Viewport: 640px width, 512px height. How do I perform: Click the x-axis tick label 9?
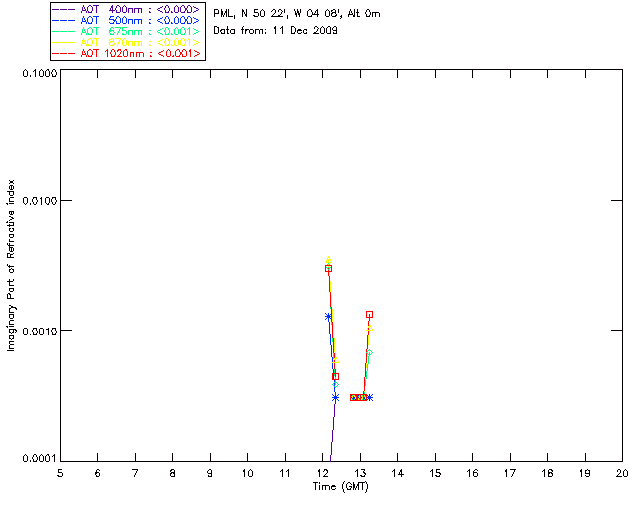coord(210,473)
